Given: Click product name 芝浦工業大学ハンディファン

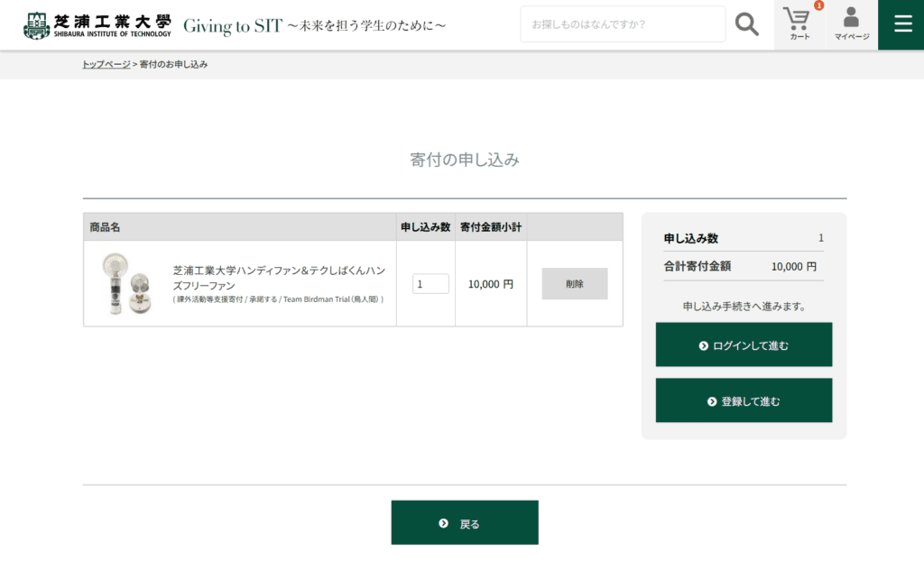Looking at the screenshot, I should click(x=279, y=278).
